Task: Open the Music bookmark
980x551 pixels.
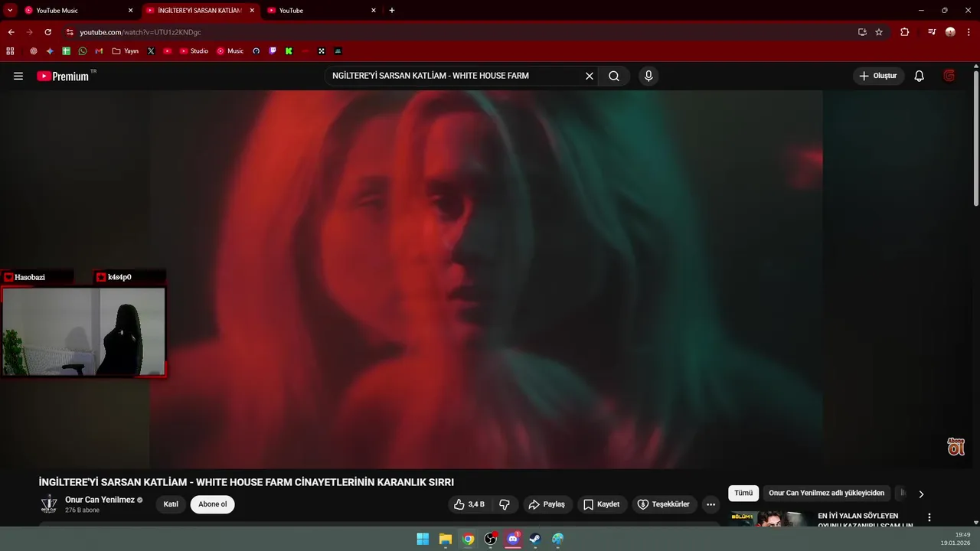Action: [230, 51]
